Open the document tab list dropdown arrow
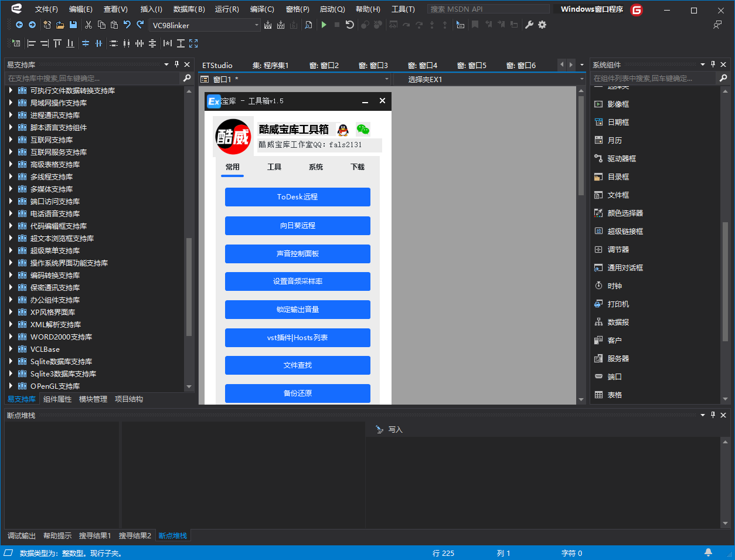Viewport: 735px width, 560px height. [582, 65]
